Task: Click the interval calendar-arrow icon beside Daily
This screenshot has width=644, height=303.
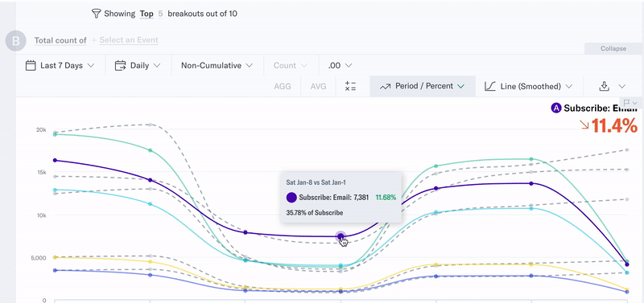Action: 120,66
